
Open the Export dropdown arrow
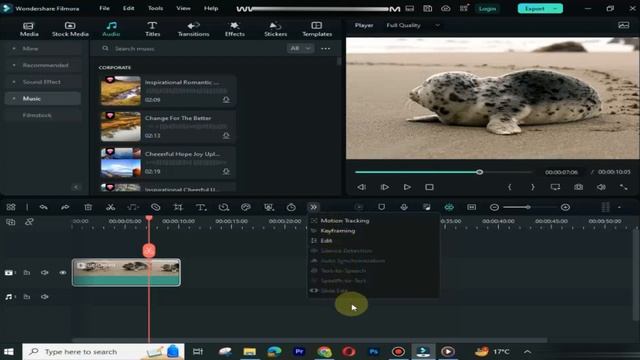click(x=556, y=9)
